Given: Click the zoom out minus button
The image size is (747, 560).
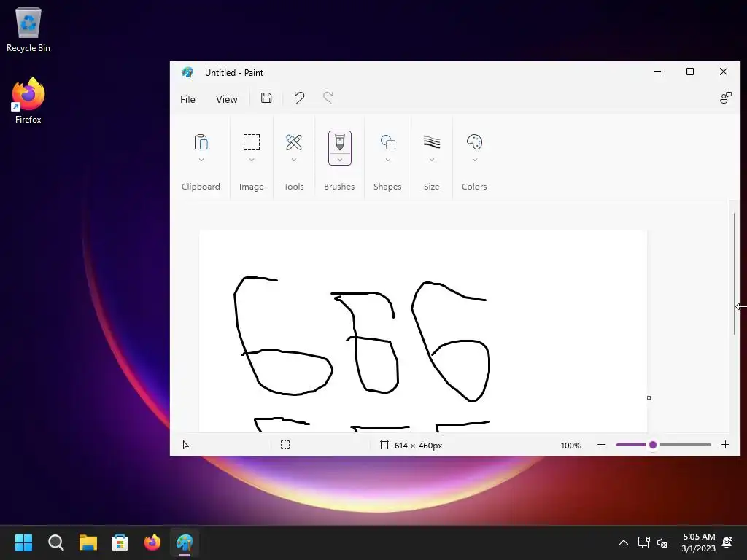Looking at the screenshot, I should click(602, 445).
